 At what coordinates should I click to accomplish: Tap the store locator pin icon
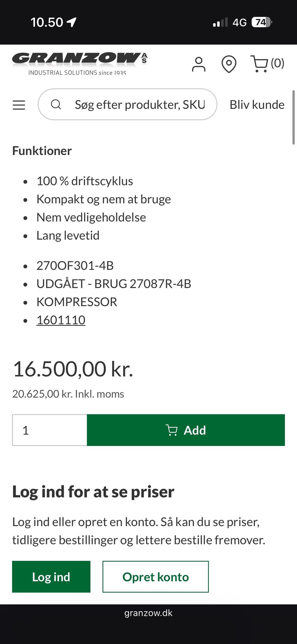pos(229,64)
